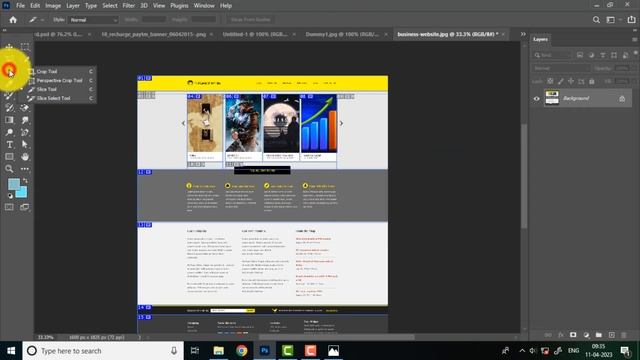Open the layer filter Kind dropdown
This screenshot has width=640, height=360.
pos(553,55)
